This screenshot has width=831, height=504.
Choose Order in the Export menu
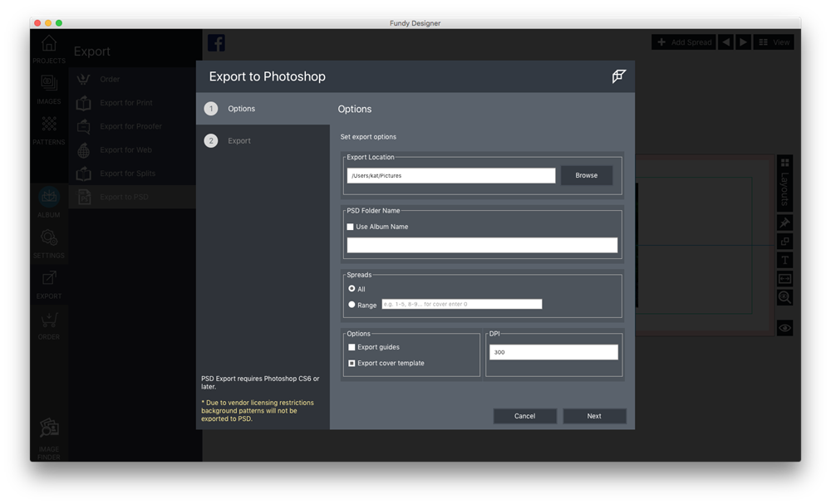pos(132,79)
